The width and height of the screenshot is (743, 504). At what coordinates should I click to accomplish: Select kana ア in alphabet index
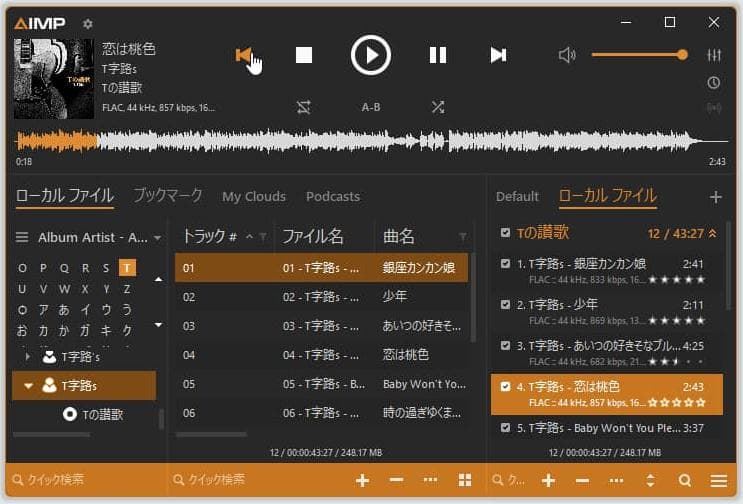pos(43,309)
